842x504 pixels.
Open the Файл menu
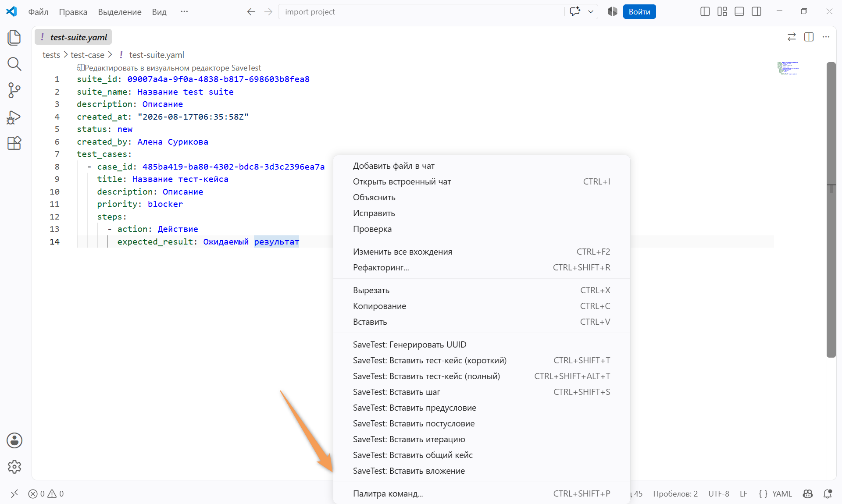click(38, 12)
